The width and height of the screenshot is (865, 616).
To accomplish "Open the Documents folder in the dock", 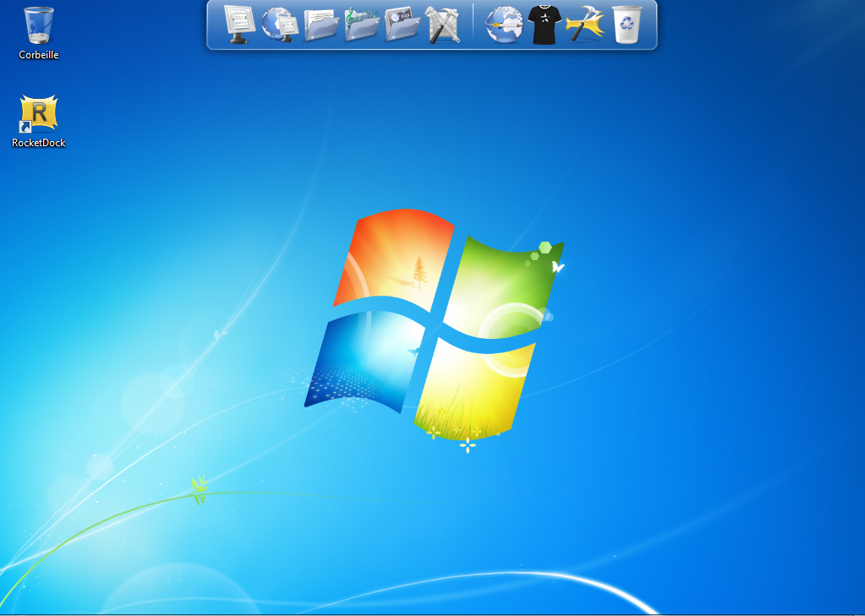I will (321, 25).
